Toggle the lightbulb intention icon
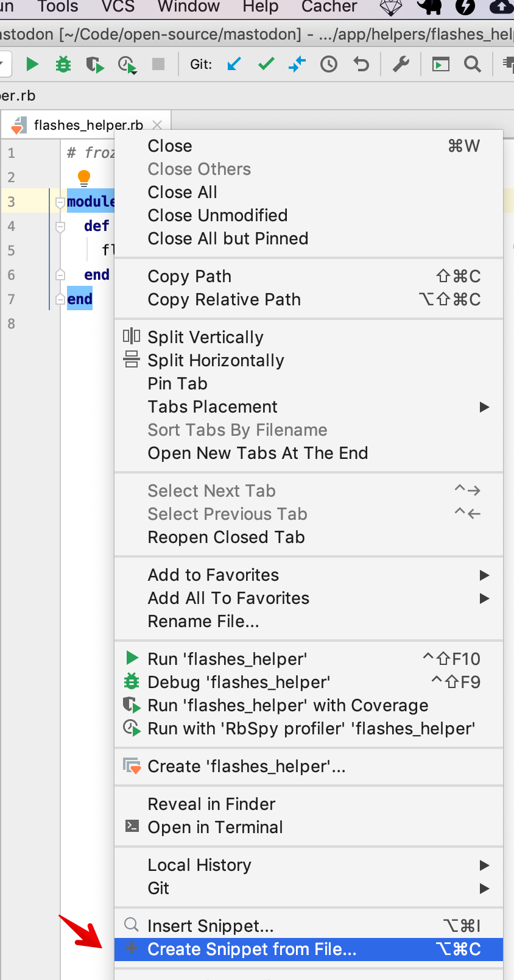Viewport: 514px width, 980px height. click(x=84, y=177)
